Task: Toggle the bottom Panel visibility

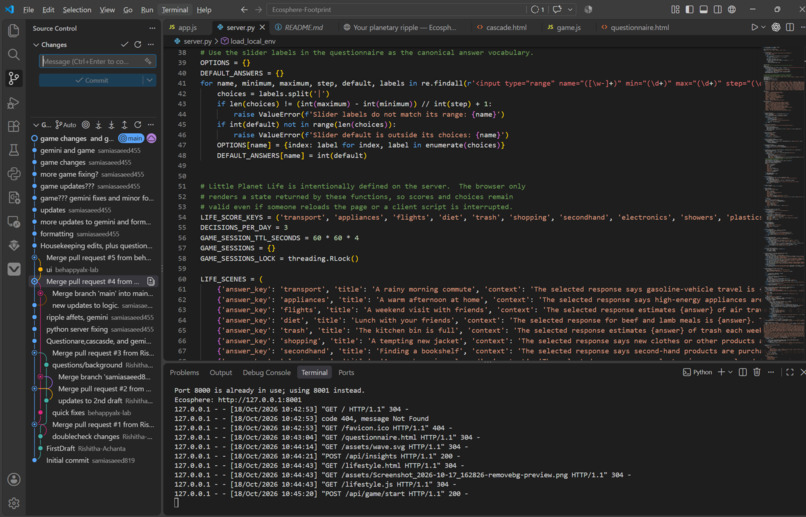Action: pyautogui.click(x=704, y=9)
